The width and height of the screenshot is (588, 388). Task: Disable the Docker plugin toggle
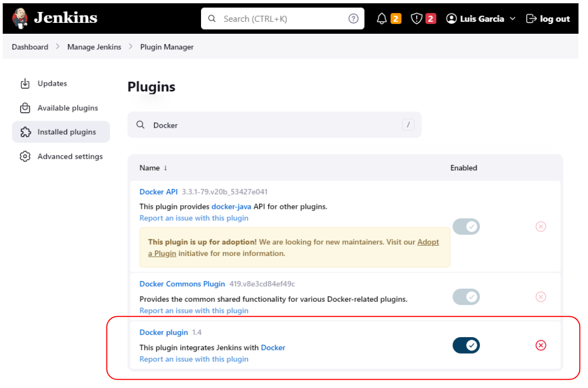pos(466,345)
